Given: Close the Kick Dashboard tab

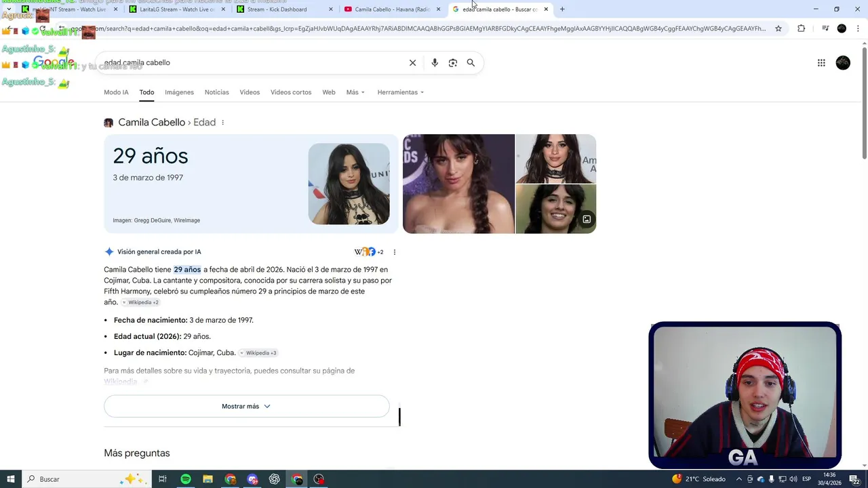Looking at the screenshot, I should (331, 9).
